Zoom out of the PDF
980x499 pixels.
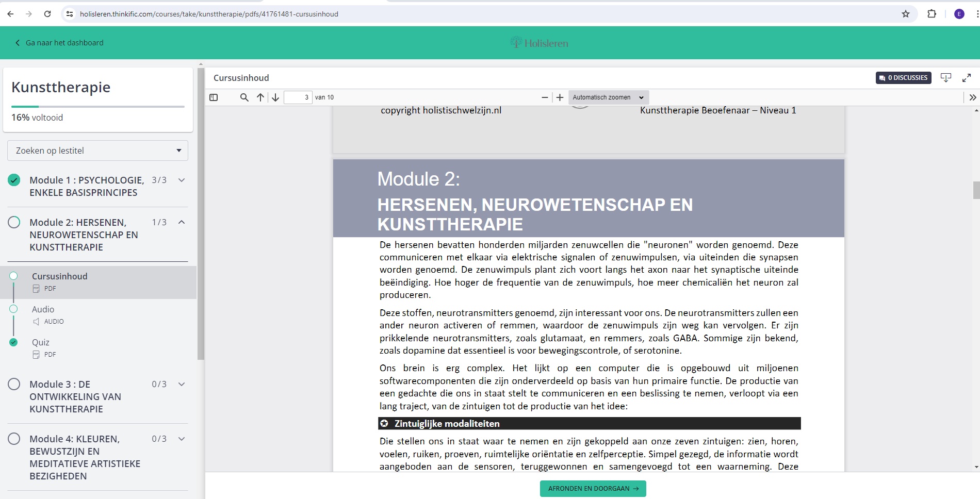coord(544,97)
